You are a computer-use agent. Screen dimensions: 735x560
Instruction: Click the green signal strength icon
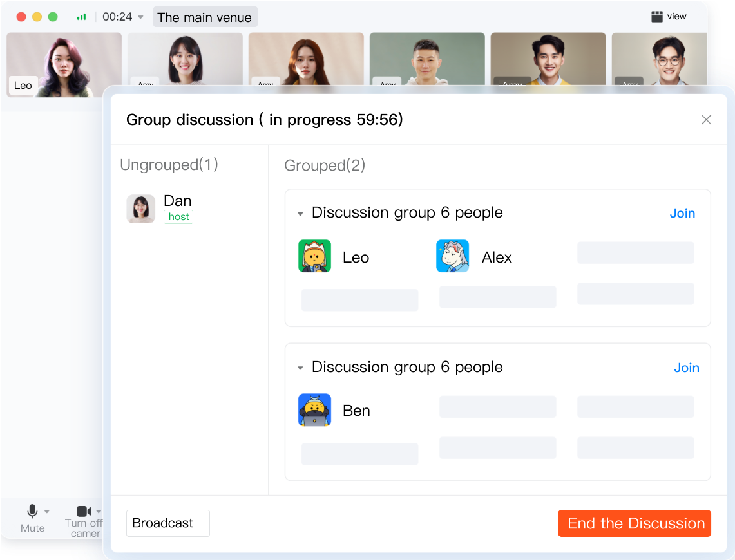pos(82,17)
